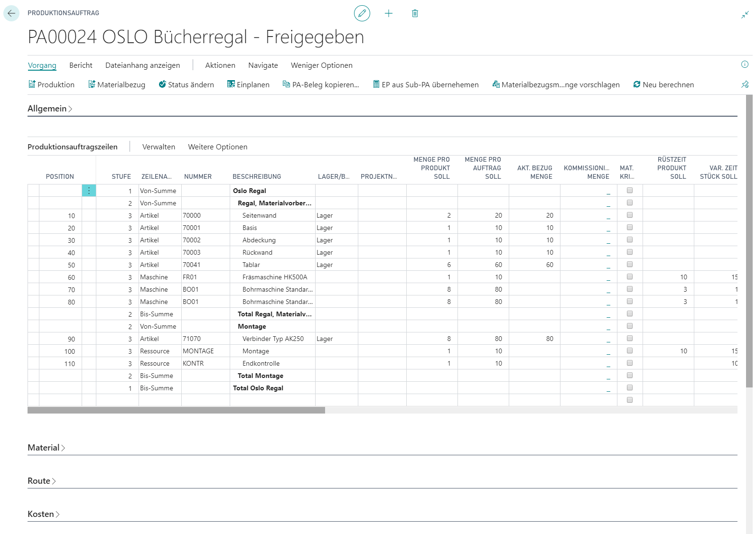Click Status ändern button
Viewport: 756px width, 534px height.
pyautogui.click(x=186, y=84)
